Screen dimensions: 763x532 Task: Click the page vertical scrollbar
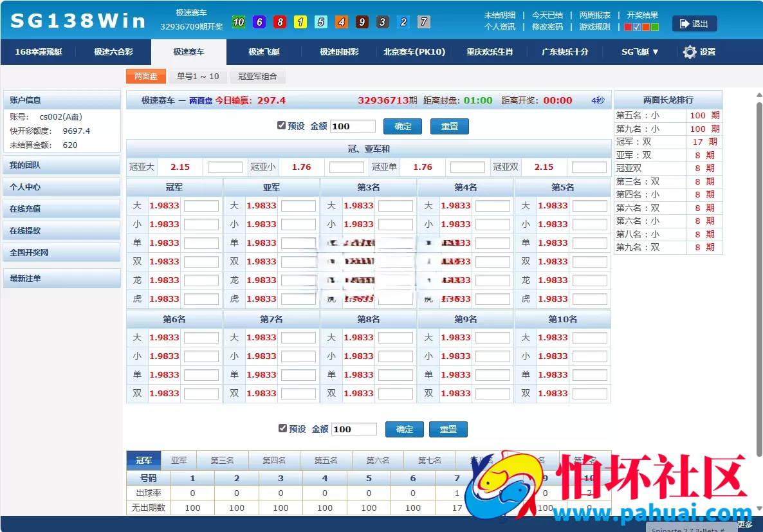[759, 280]
